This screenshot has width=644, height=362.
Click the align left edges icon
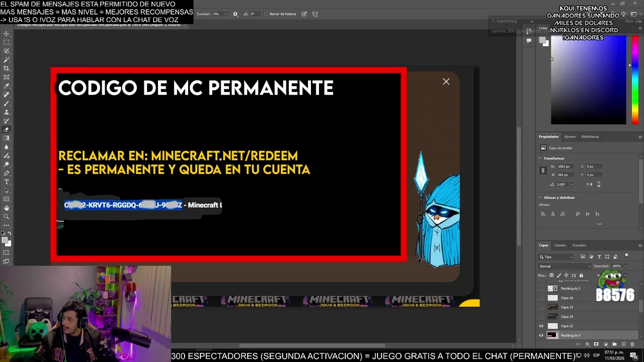(543, 214)
